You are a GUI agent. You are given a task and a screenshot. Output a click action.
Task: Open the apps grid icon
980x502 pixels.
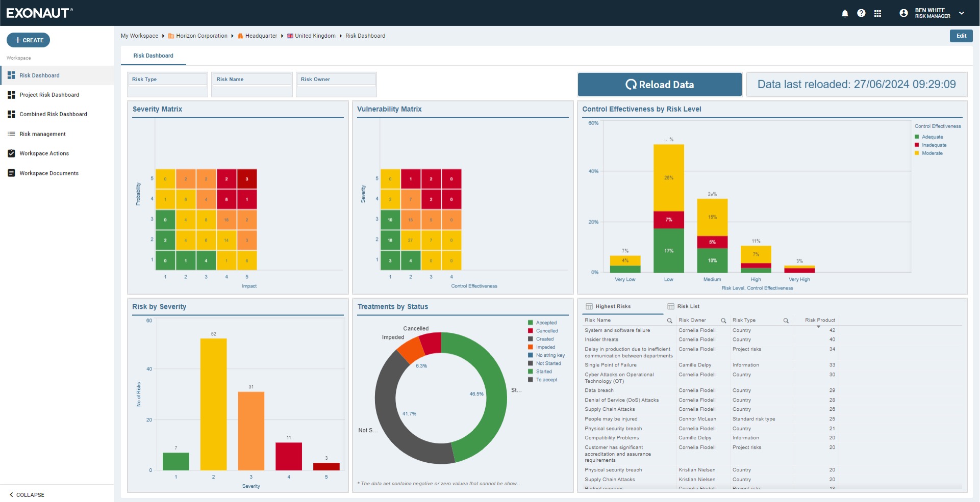click(x=877, y=13)
